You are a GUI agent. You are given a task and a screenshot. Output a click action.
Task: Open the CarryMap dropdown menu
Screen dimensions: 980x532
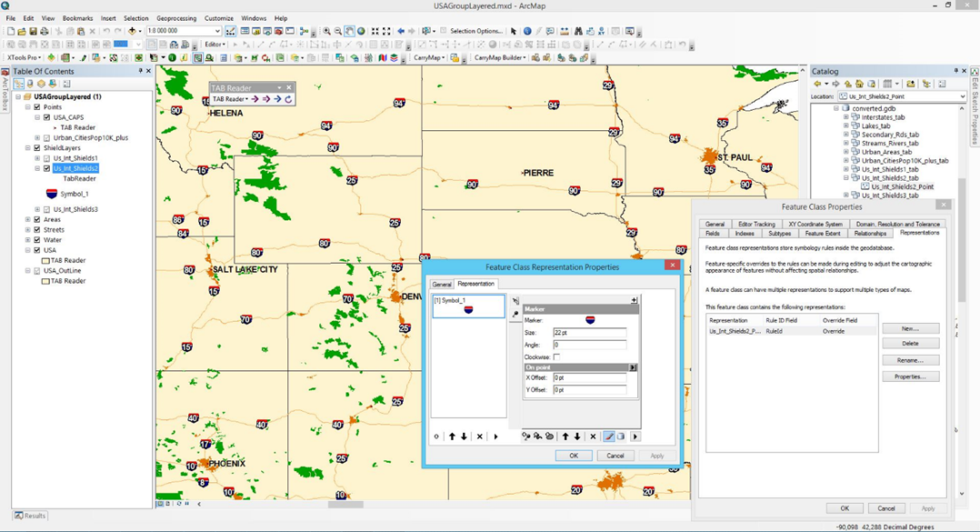pyautogui.click(x=429, y=57)
